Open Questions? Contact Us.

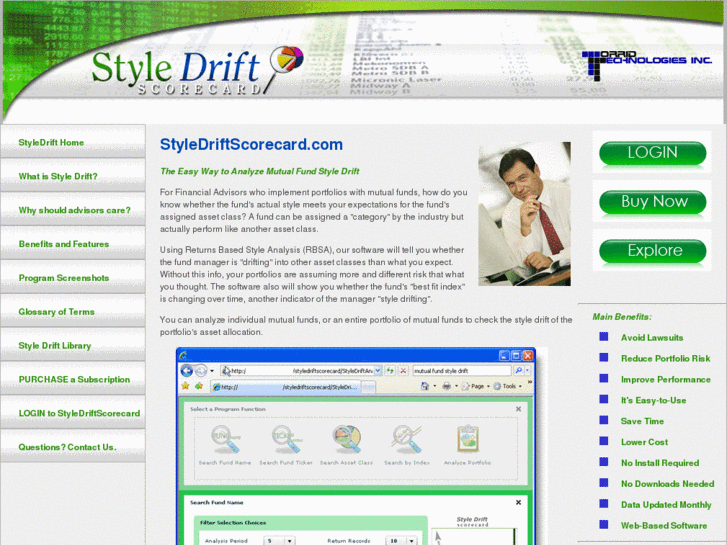coord(73,447)
